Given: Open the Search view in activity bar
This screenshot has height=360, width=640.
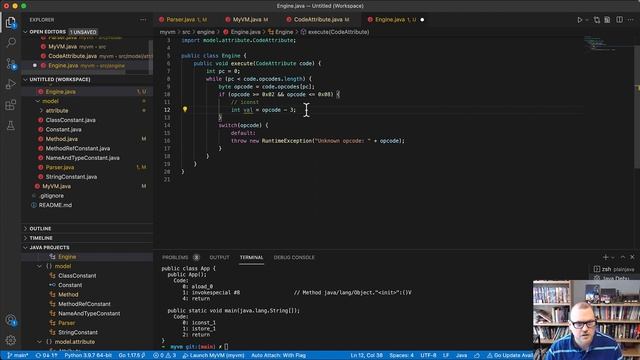Looking at the screenshot, I should [x=11, y=42].
